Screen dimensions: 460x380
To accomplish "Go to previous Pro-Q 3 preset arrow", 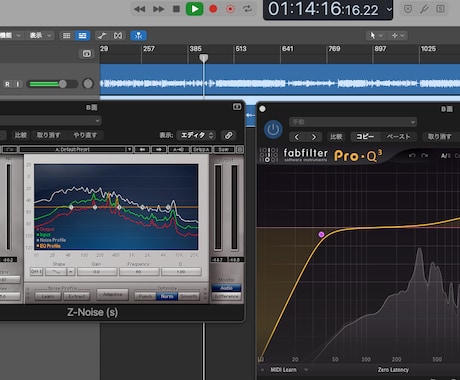I will click(x=297, y=137).
